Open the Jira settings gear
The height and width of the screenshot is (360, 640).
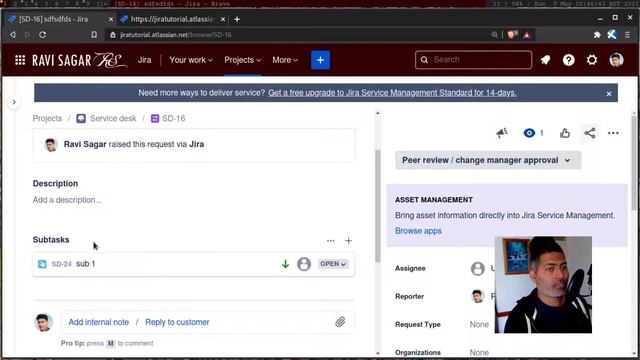click(x=592, y=60)
